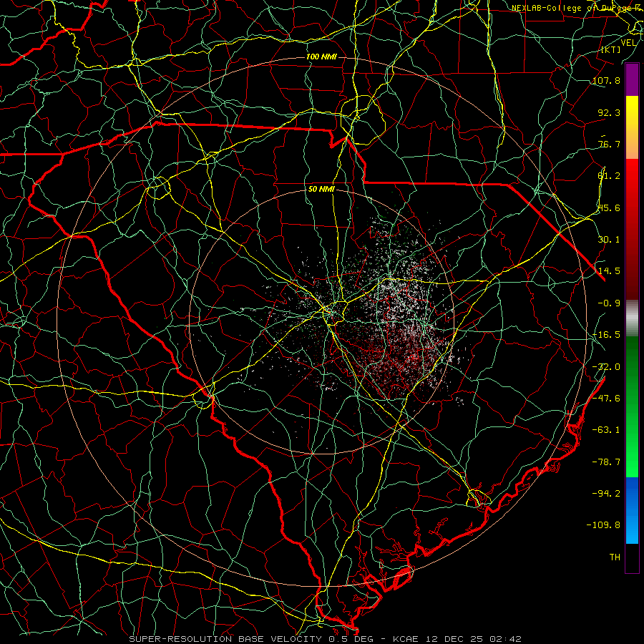644x644 pixels.
Task: Select the green gradient segment of the color bar
Action: [x=632, y=407]
